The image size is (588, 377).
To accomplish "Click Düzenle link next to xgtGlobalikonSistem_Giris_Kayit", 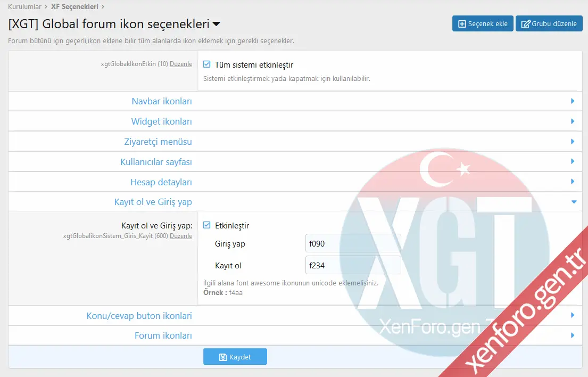I will pyautogui.click(x=181, y=236).
